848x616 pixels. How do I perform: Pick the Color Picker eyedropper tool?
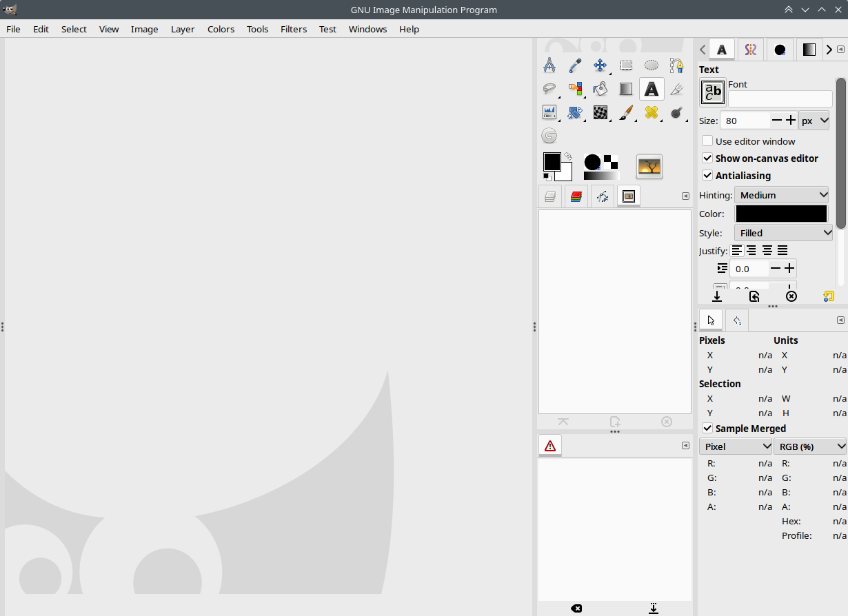click(x=575, y=65)
